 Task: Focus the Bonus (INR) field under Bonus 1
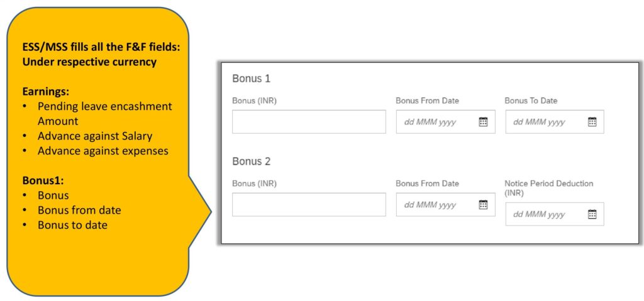click(309, 121)
